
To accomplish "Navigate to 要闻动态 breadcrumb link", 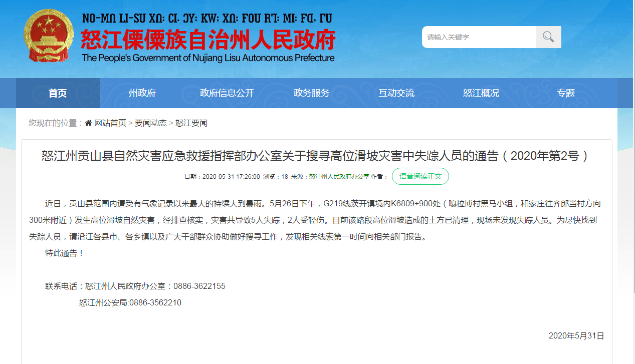I will click(x=151, y=123).
